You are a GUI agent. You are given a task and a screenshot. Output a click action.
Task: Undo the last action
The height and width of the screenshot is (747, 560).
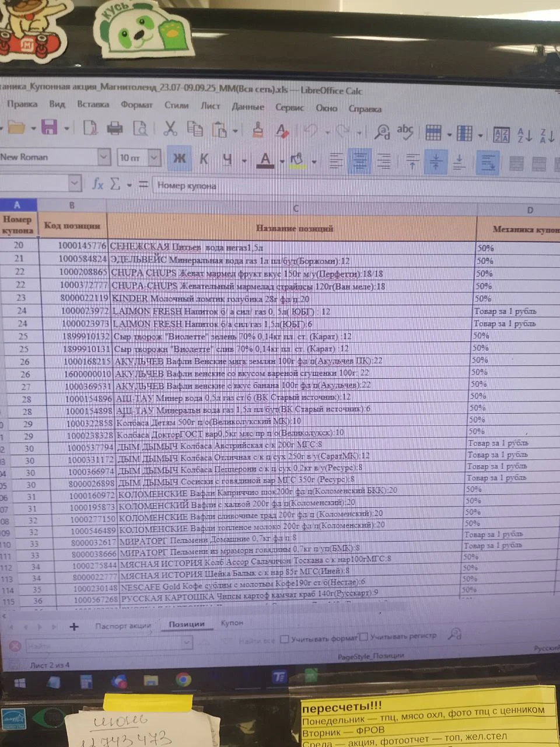[310, 131]
